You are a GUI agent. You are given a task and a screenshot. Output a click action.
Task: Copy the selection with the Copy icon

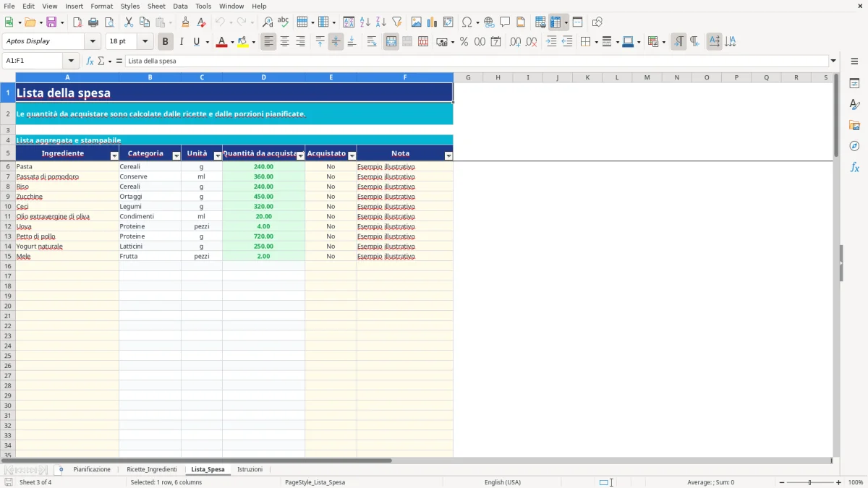[x=145, y=22]
